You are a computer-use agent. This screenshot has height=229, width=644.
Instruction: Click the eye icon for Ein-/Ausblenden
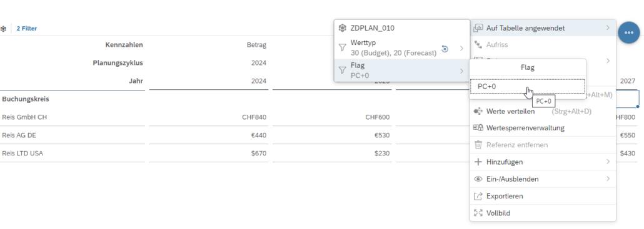[x=478, y=179]
